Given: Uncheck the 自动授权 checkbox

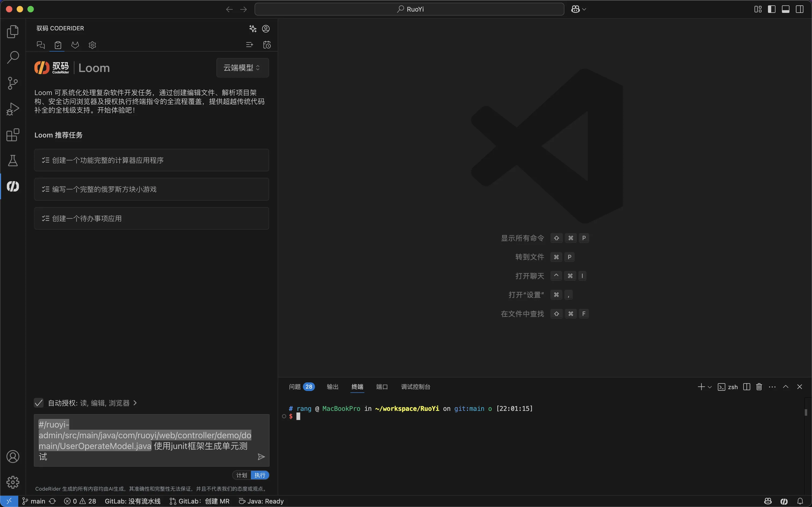Looking at the screenshot, I should click(39, 403).
